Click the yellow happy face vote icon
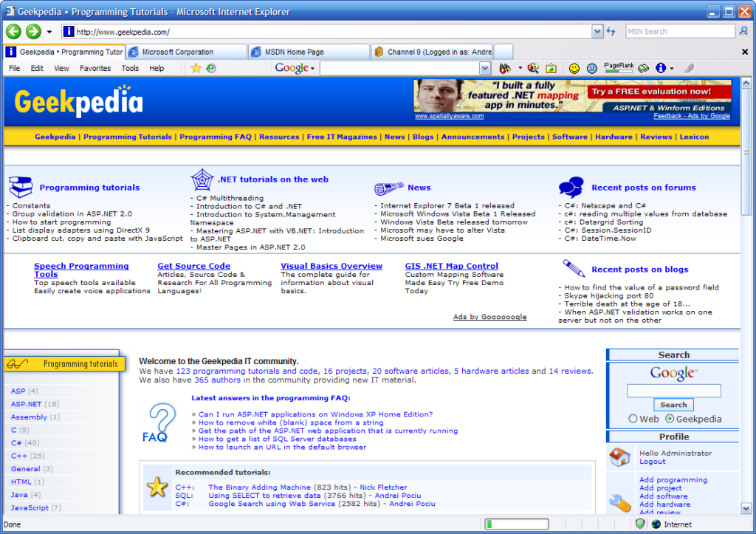This screenshot has height=534, width=756. click(574, 69)
